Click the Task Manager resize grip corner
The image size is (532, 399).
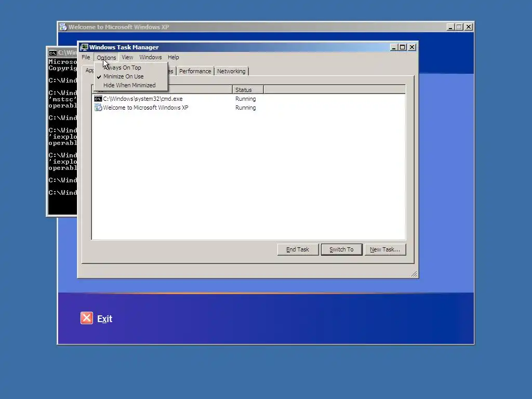pyautogui.click(x=414, y=274)
